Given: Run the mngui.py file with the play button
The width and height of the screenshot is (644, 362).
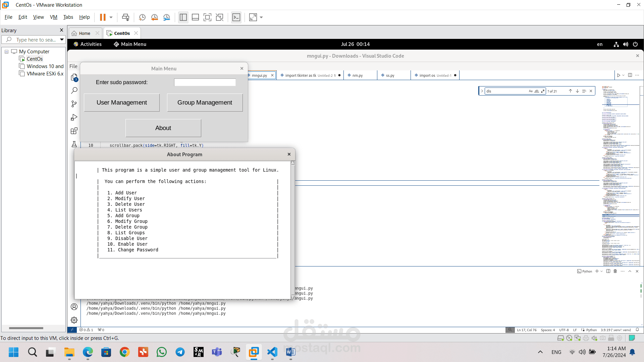Looking at the screenshot, I should [x=619, y=75].
